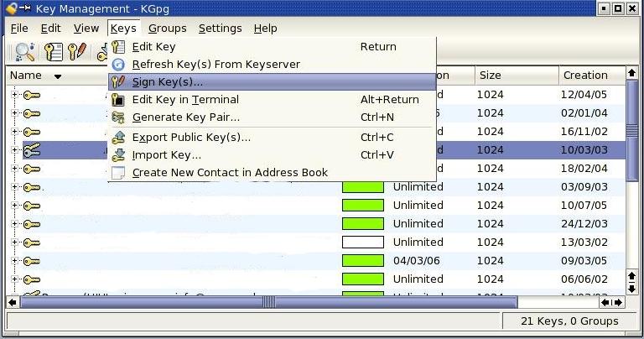
Task: Click the key icon in the 10/07/05 row
Action: coord(32,206)
